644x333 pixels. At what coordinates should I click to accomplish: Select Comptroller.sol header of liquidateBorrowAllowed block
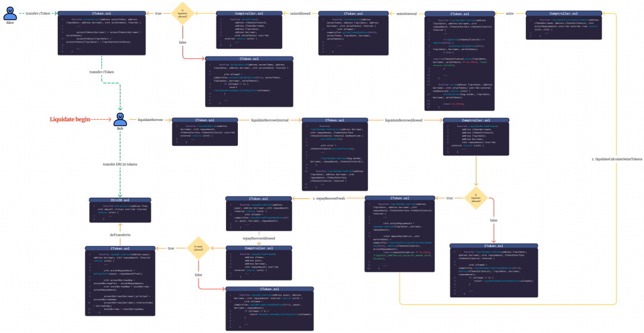tap(476, 120)
